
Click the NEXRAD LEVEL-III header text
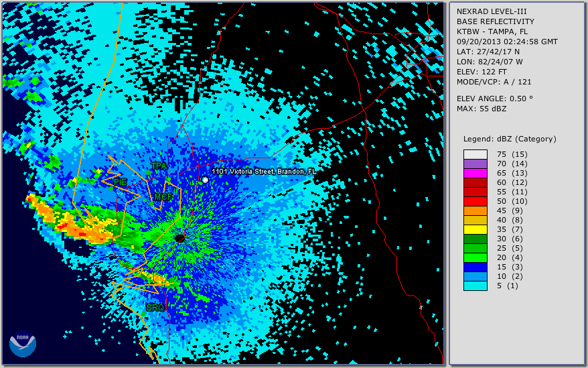[492, 11]
